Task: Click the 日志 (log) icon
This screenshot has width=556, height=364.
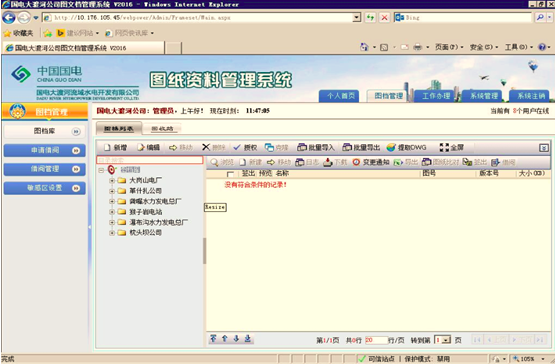Action: [x=300, y=162]
